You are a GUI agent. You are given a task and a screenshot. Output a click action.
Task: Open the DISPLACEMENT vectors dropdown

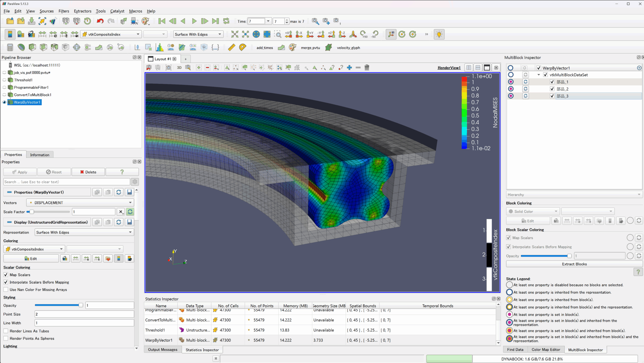[80, 203]
